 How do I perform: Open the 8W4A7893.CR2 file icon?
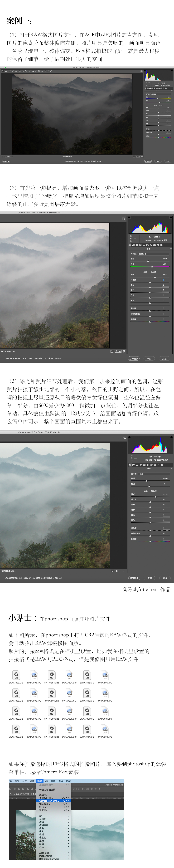(x=16, y=675)
